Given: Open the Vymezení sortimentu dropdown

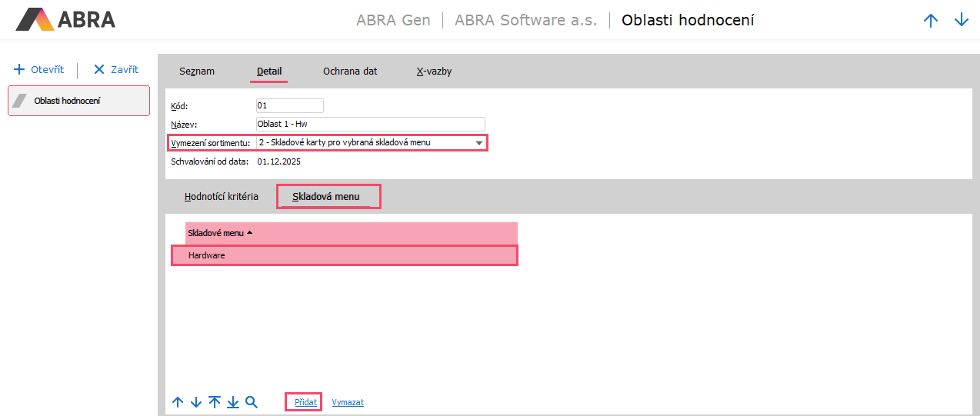Looking at the screenshot, I should [478, 143].
